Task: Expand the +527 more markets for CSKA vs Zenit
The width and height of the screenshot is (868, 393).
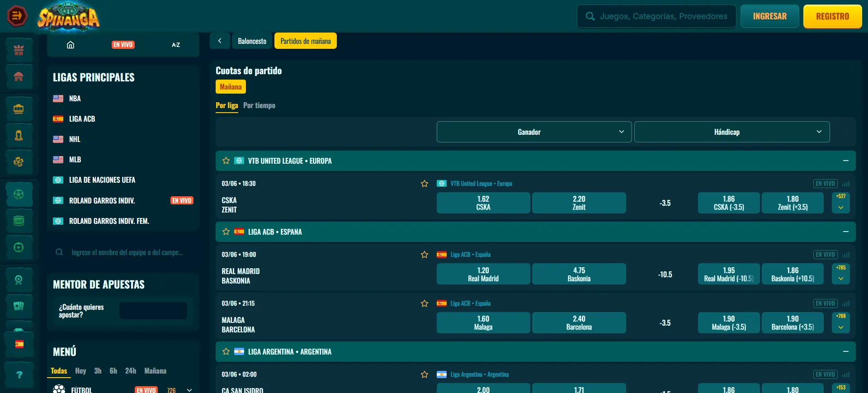Action: (841, 203)
